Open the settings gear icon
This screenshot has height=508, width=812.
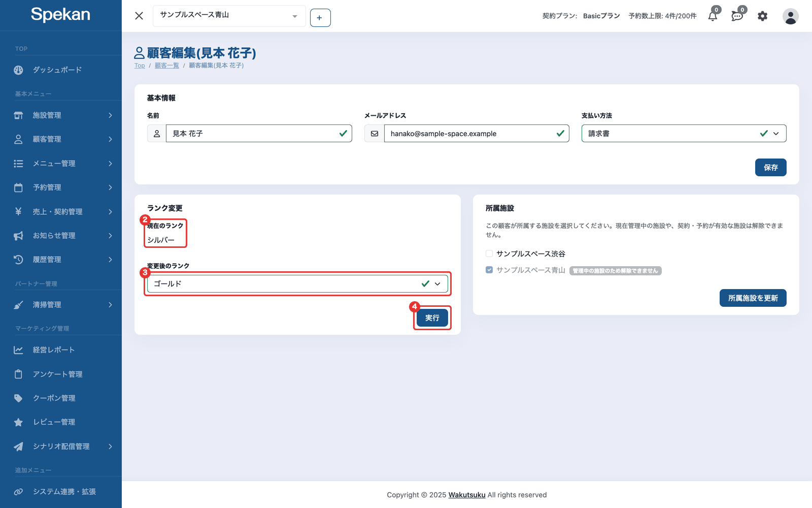click(x=762, y=16)
